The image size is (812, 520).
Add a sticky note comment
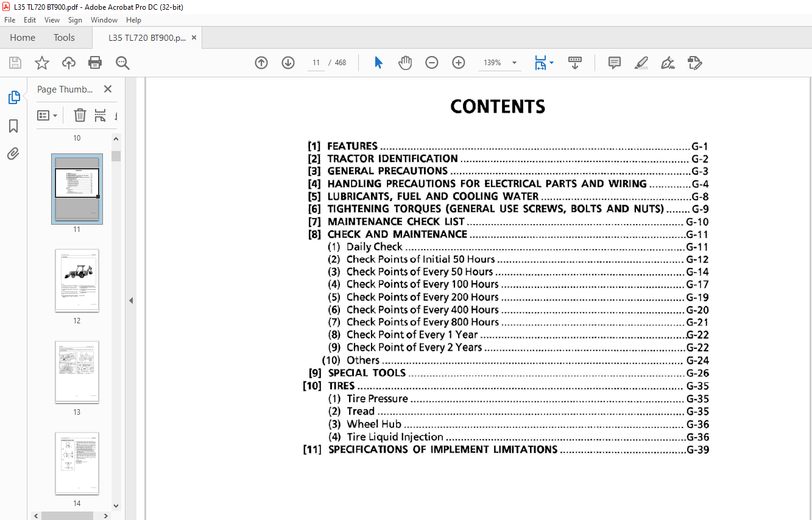(x=615, y=63)
